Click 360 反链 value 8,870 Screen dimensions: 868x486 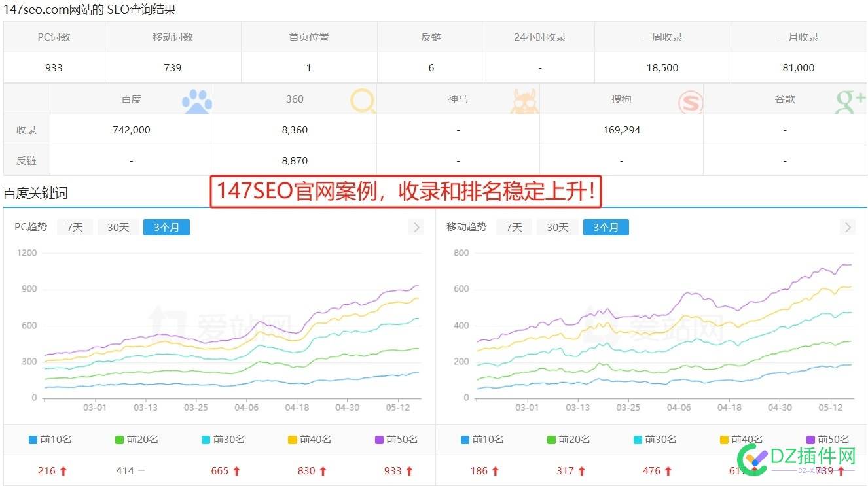295,160
